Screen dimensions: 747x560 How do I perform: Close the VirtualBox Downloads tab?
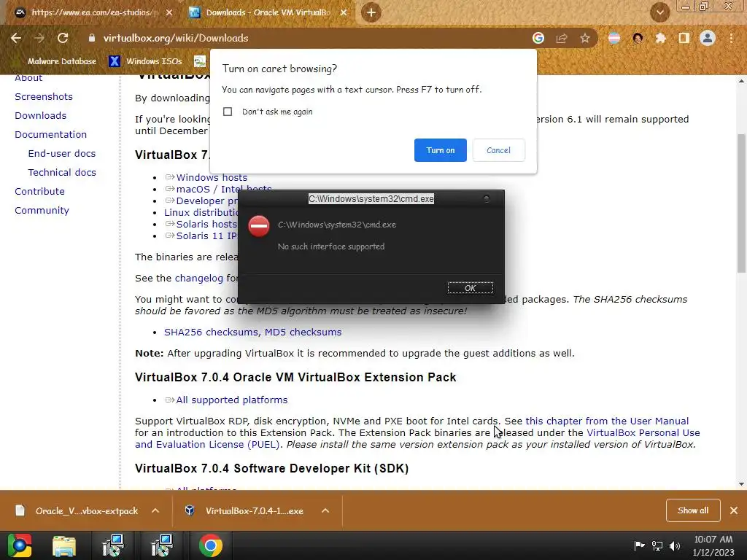click(344, 13)
